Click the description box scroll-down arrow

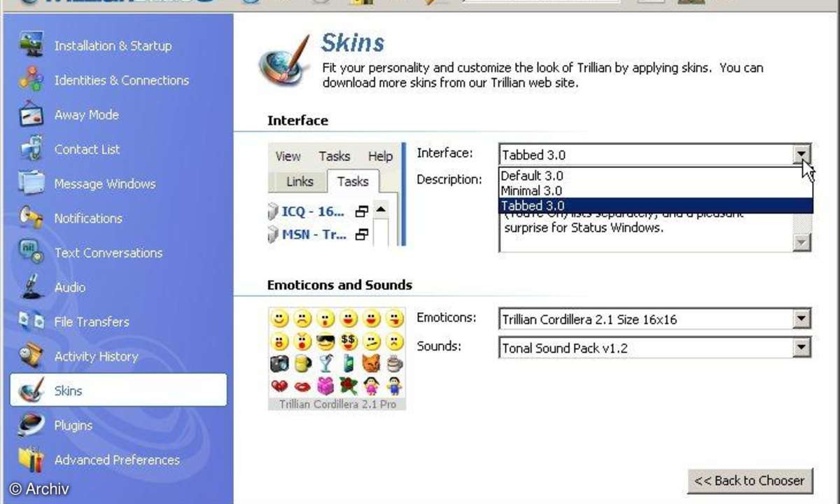pyautogui.click(x=801, y=242)
